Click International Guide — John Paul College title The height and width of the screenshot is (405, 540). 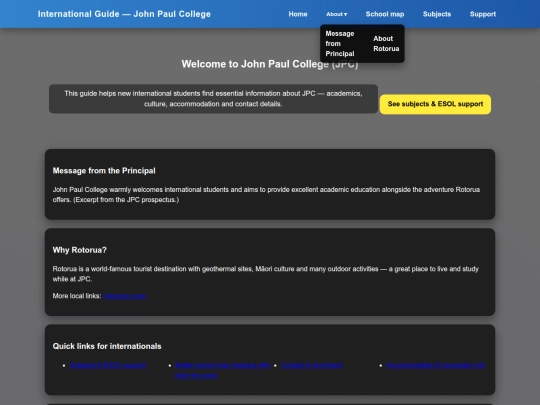point(124,14)
